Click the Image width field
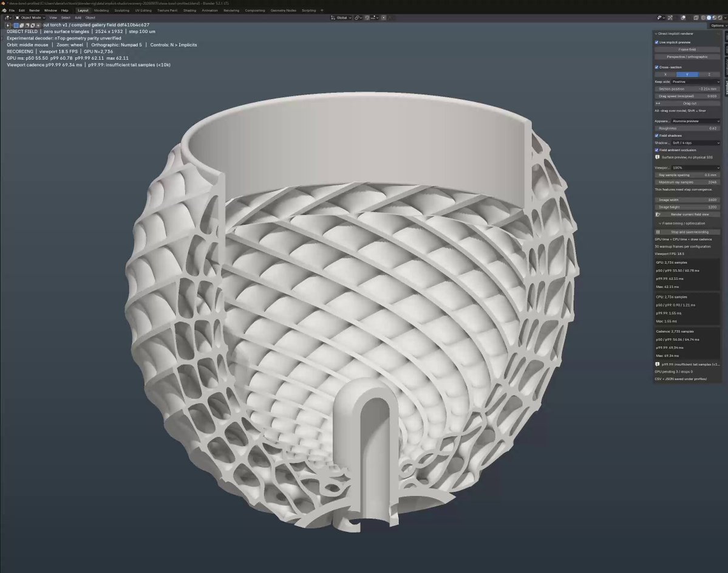728x573 pixels. tap(687, 200)
